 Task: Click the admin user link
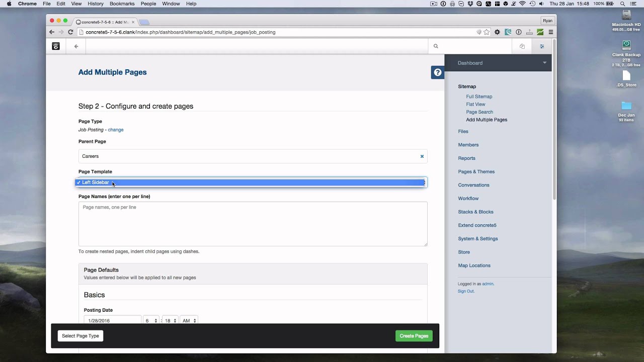pos(488,284)
